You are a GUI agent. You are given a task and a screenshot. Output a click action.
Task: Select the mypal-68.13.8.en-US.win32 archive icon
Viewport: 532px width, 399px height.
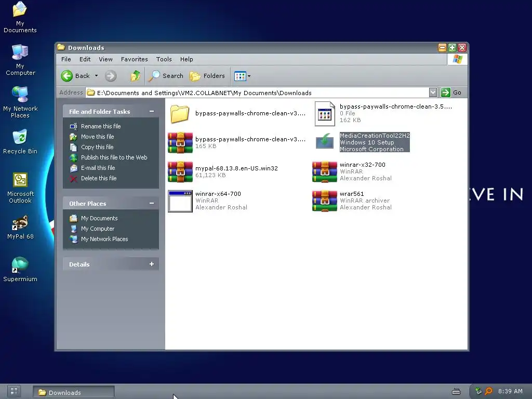180,172
